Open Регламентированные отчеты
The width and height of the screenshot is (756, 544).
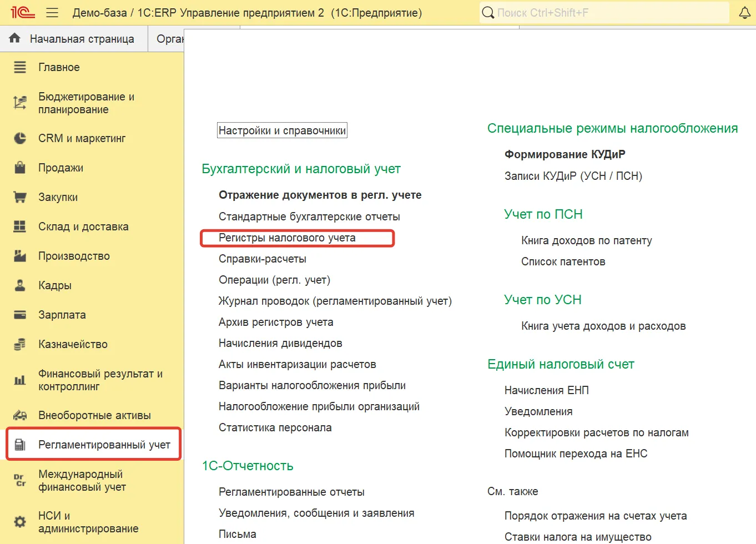tap(291, 492)
